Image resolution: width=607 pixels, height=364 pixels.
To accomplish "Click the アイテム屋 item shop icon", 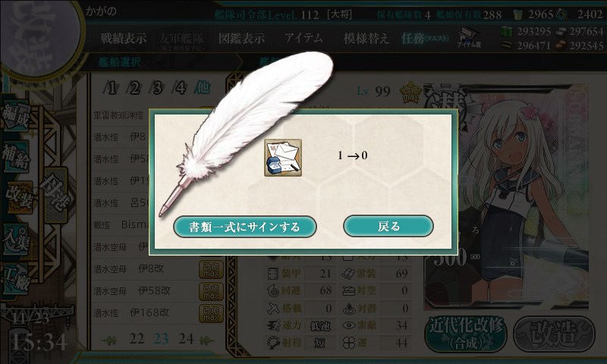I will click(469, 37).
